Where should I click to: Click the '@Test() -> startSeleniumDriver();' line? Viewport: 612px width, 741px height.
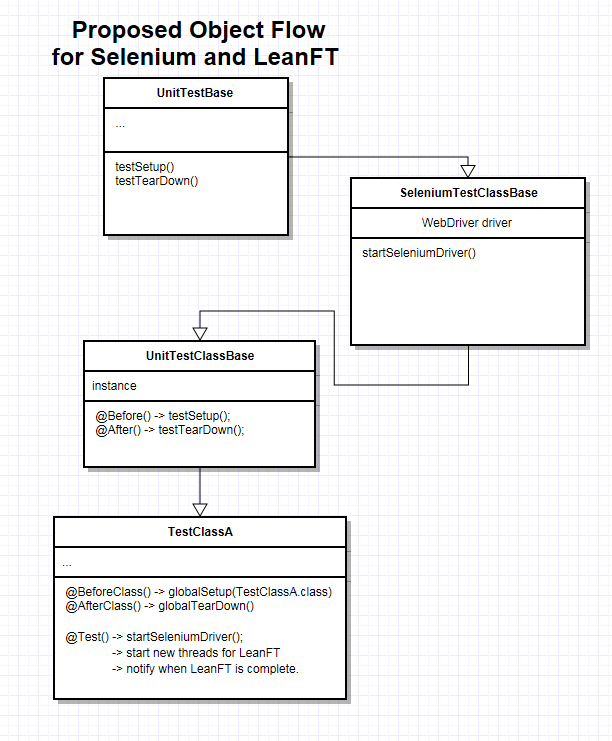coord(154,637)
